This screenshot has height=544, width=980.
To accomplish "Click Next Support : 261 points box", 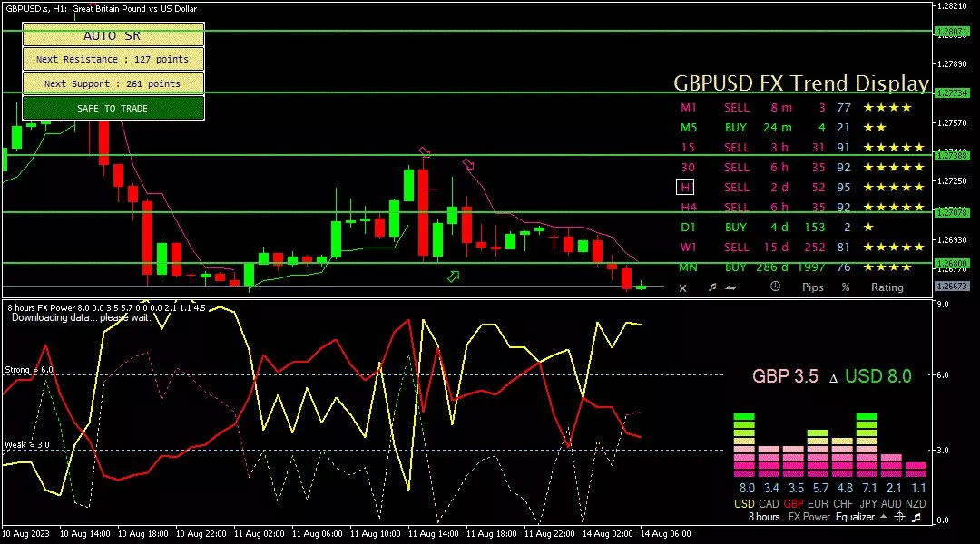I will point(113,83).
